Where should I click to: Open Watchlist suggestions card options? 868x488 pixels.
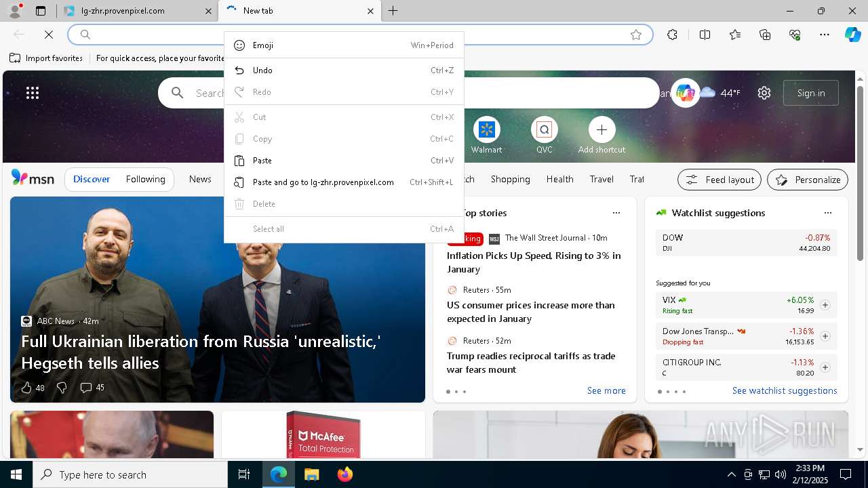pos(828,213)
